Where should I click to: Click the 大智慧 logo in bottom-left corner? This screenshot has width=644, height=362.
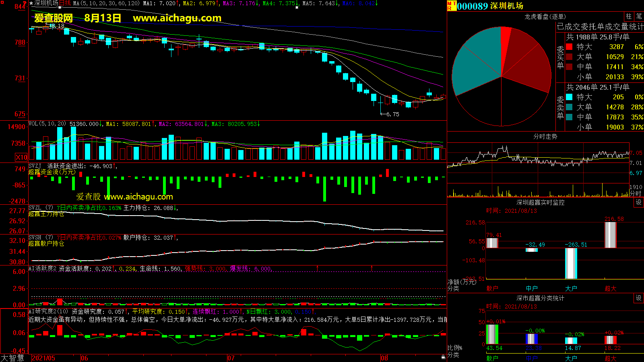(12, 358)
